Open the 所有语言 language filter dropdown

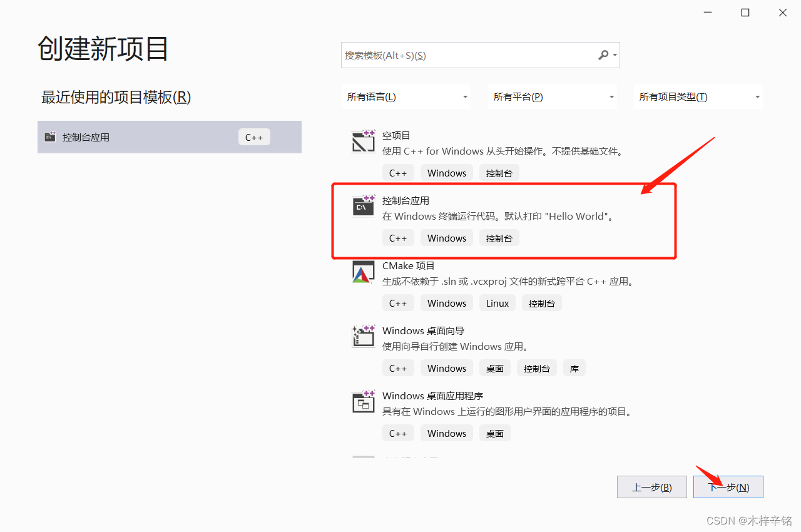(406, 97)
